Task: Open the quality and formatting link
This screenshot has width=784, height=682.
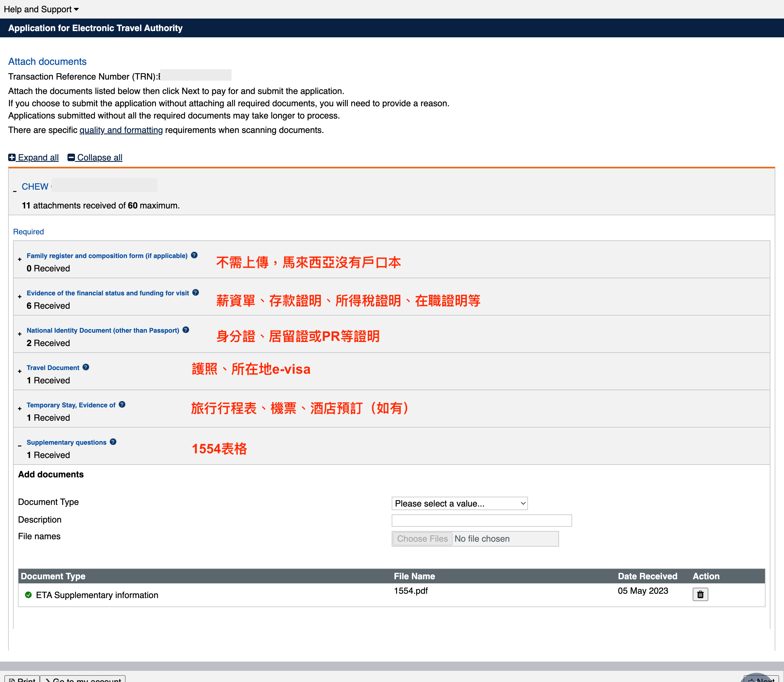Action: click(121, 130)
